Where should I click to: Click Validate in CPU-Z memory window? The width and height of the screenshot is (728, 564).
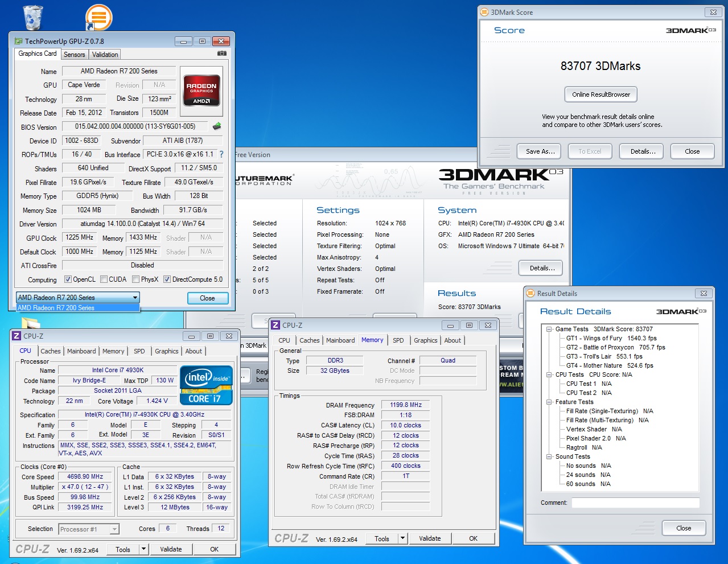click(430, 538)
